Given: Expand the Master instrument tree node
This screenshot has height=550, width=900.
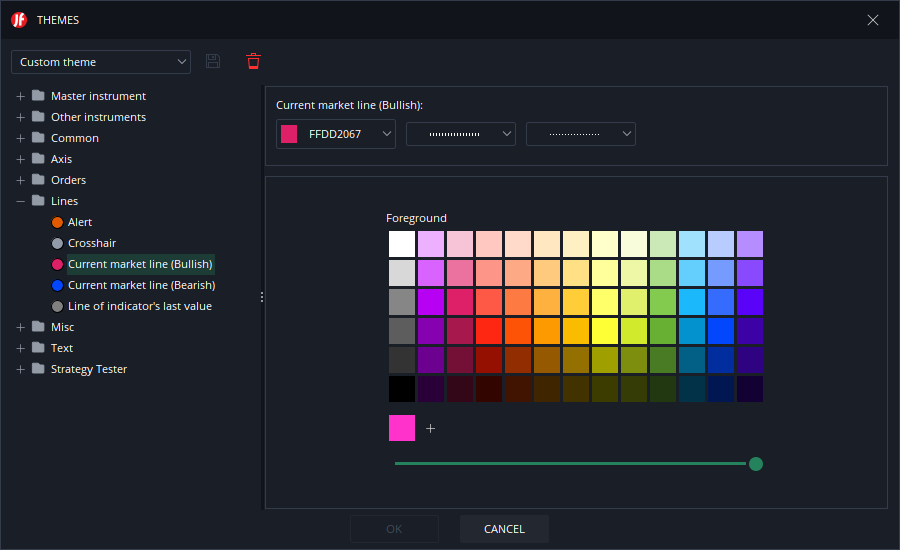Looking at the screenshot, I should coord(21,96).
